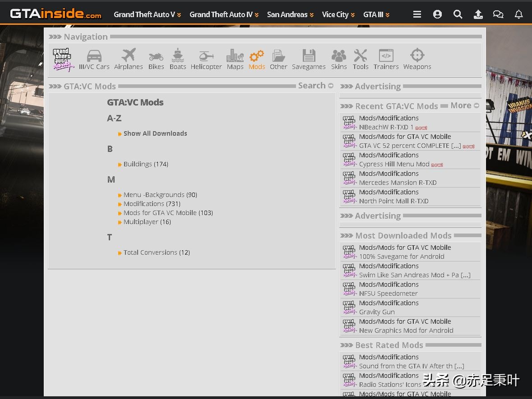This screenshot has width=532, height=399.
Task: Switch to the Skins navigation section
Action: pyautogui.click(x=339, y=56)
